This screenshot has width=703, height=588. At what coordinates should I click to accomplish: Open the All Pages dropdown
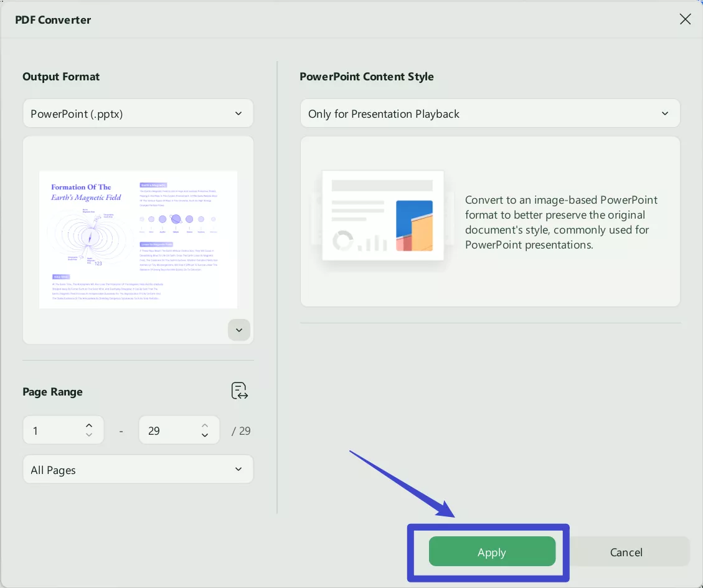(138, 469)
